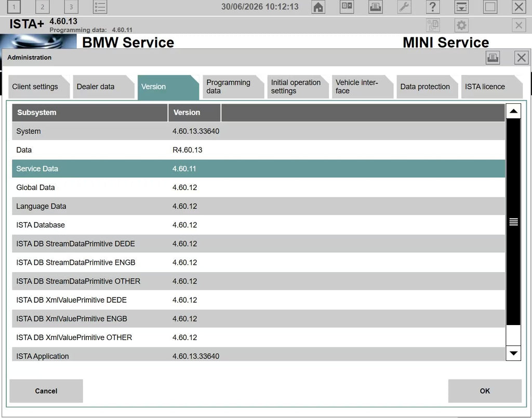Open the Vehicle interface tab
The width and height of the screenshot is (532, 418).
(x=362, y=87)
